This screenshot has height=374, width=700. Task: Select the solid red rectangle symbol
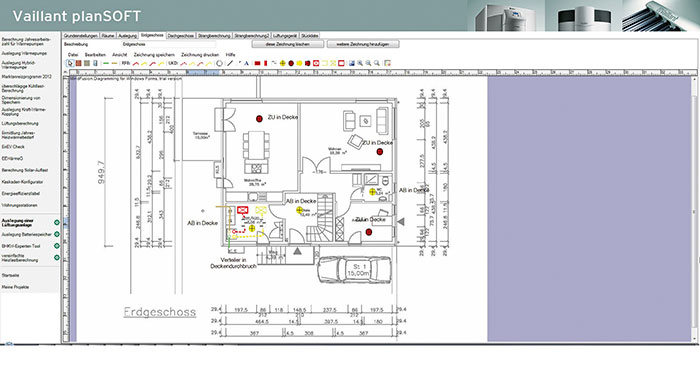click(258, 63)
